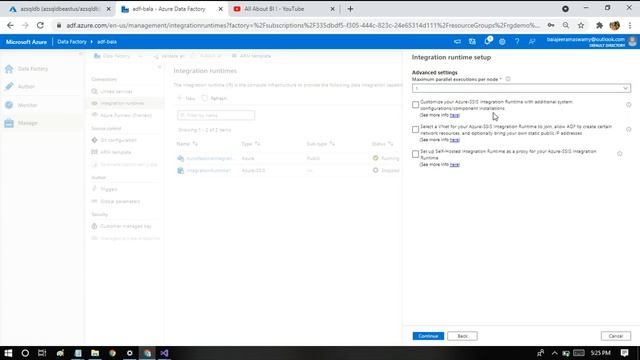
Task: Open 'here' link under customize runtime option
Action: tap(454, 115)
